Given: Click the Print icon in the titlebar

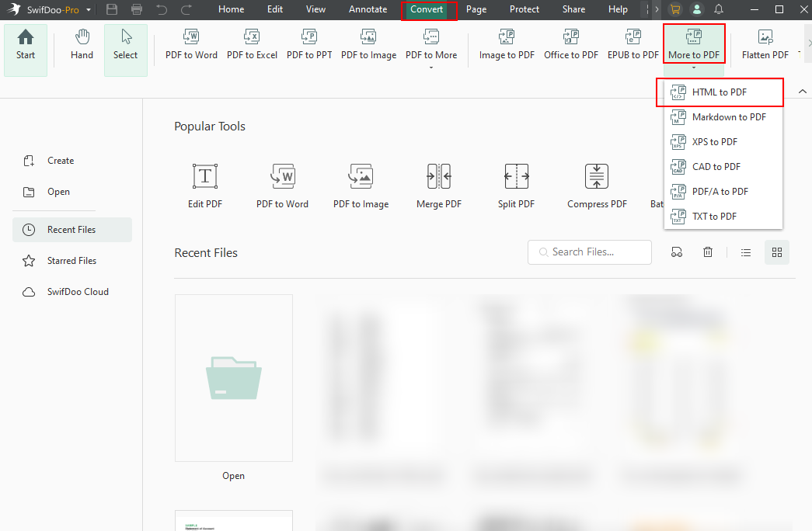Looking at the screenshot, I should (x=137, y=9).
